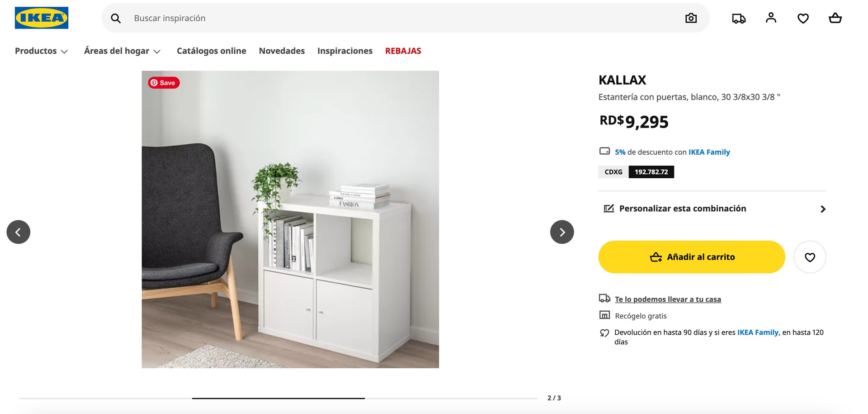Open the user account icon

coord(771,18)
